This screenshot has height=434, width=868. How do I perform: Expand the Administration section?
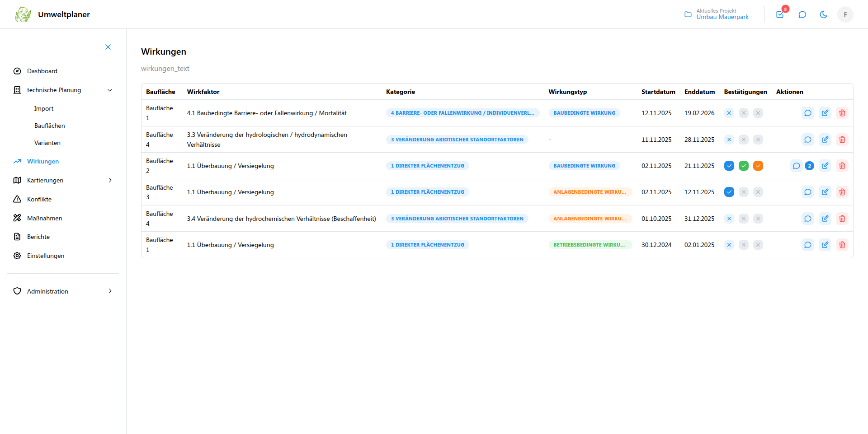110,291
